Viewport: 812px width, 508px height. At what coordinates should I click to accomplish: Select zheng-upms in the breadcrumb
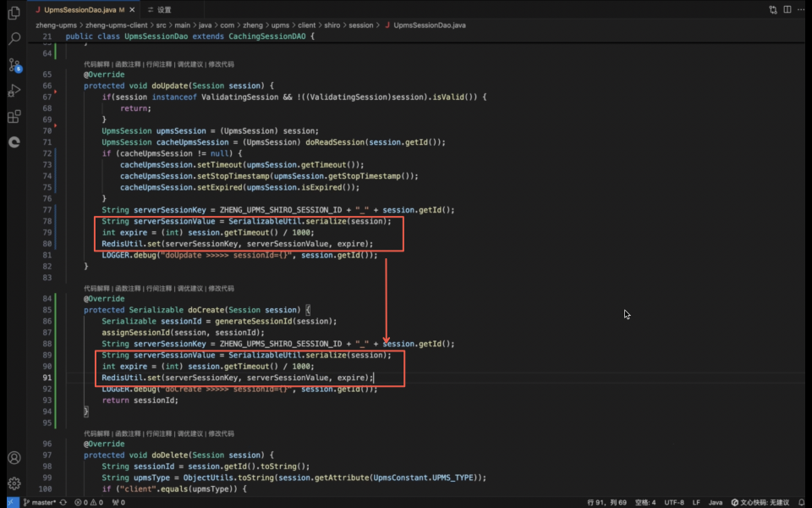pyautogui.click(x=56, y=25)
